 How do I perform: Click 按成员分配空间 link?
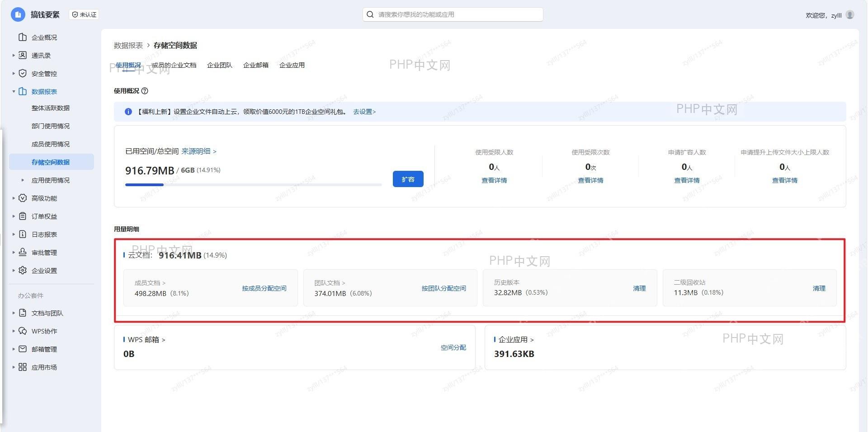point(264,288)
